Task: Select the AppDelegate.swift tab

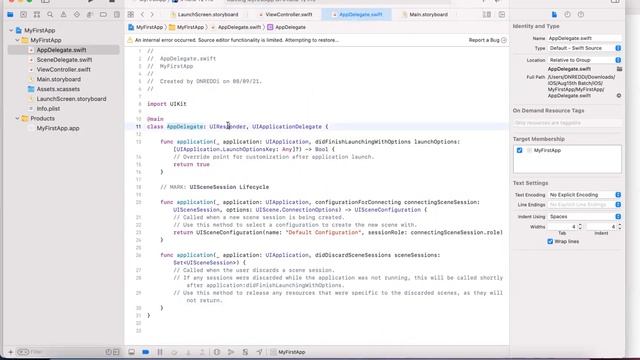Action: (x=357, y=14)
